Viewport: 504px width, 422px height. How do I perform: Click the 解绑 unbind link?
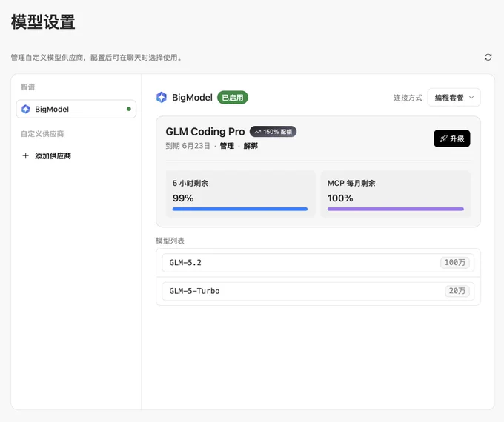coord(251,146)
